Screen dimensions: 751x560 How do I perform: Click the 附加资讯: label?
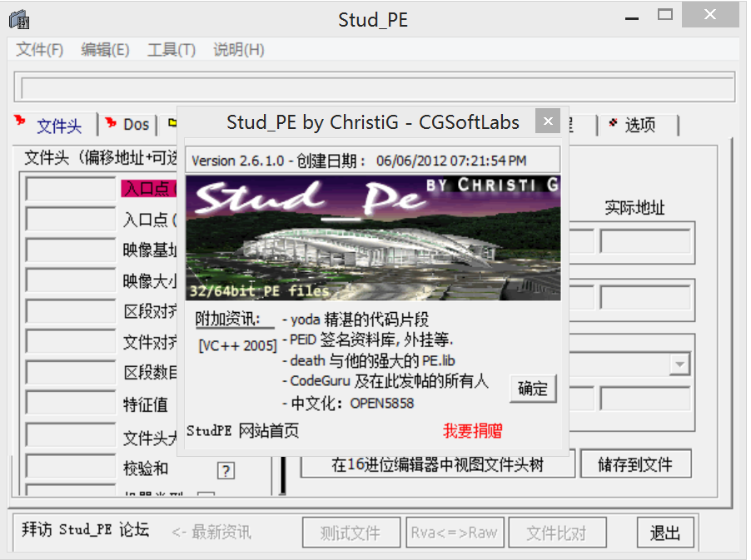(x=227, y=319)
